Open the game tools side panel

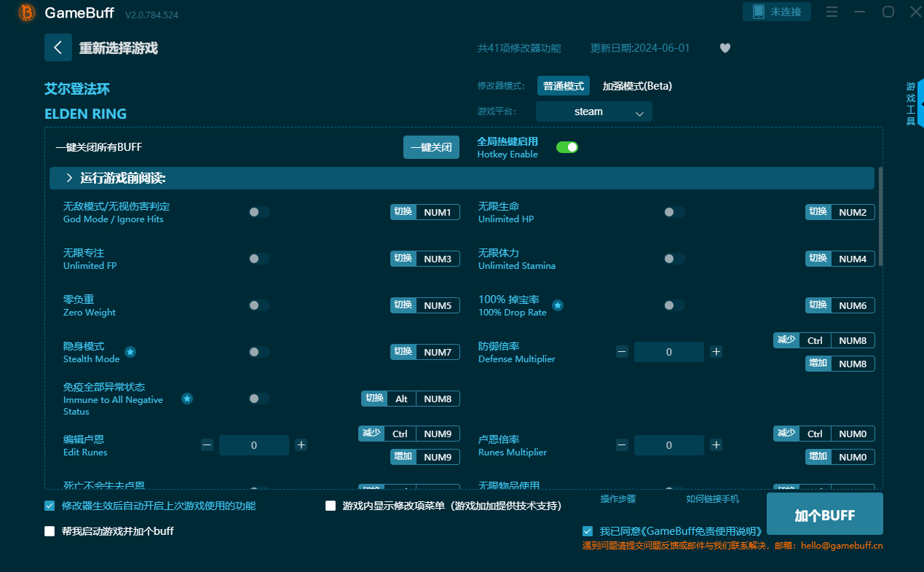(x=912, y=104)
